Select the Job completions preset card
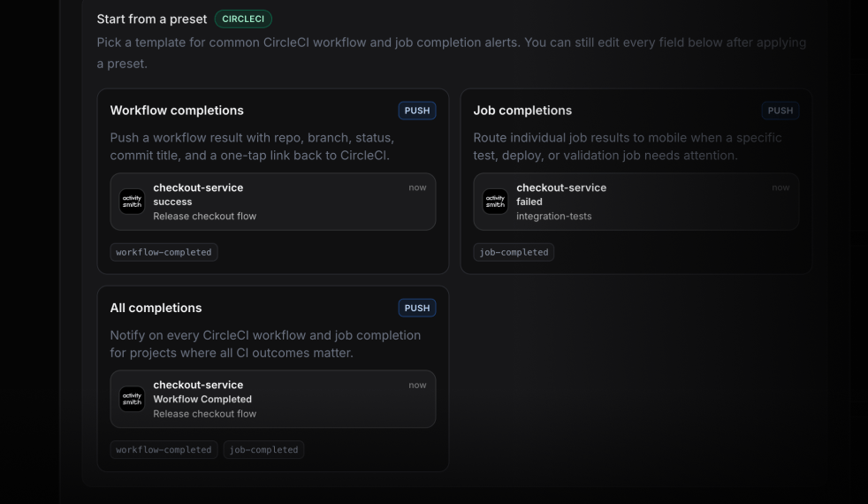 tap(636, 181)
